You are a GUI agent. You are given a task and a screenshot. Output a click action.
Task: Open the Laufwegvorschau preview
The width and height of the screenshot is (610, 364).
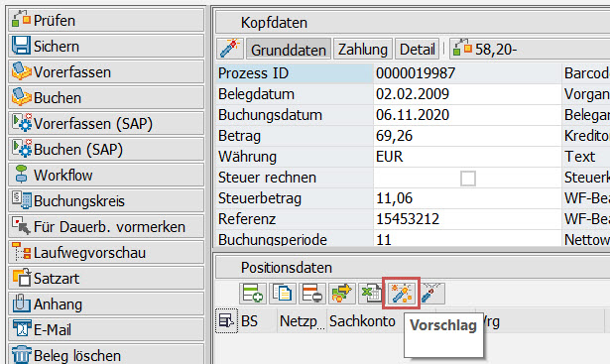(106, 252)
